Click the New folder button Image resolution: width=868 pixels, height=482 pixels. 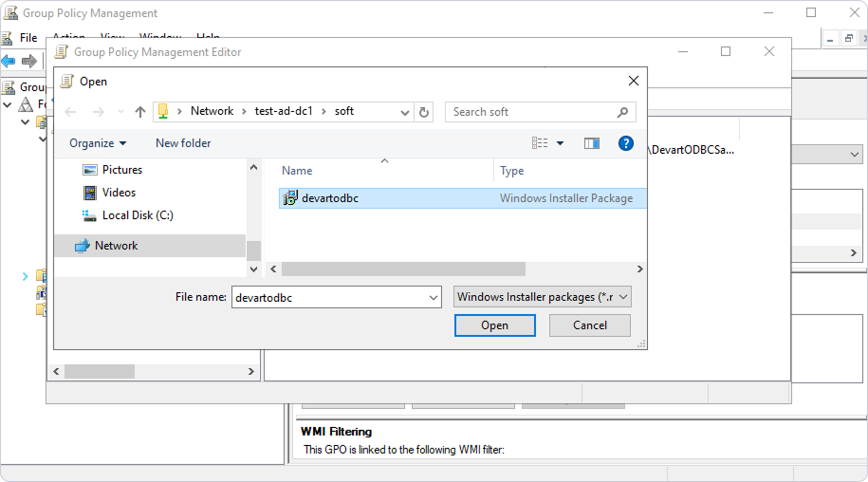[183, 143]
